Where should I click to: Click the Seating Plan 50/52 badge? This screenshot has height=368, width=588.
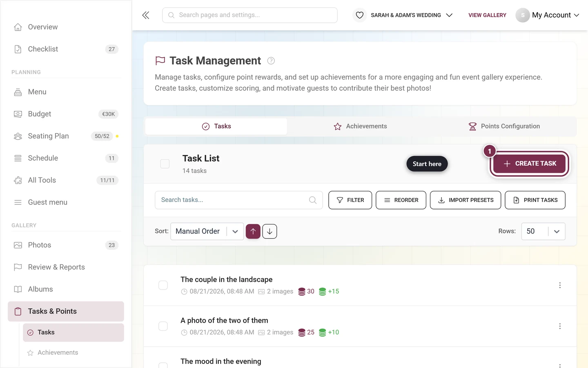point(102,136)
